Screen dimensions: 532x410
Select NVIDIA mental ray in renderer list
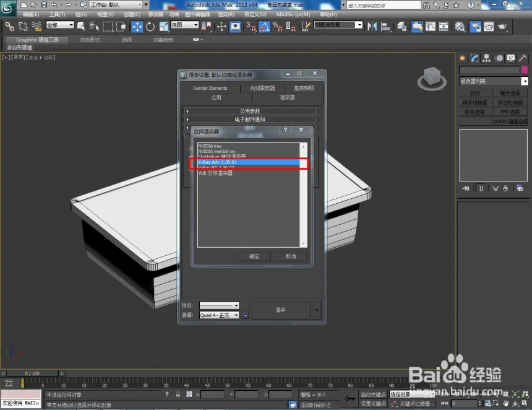[248, 151]
